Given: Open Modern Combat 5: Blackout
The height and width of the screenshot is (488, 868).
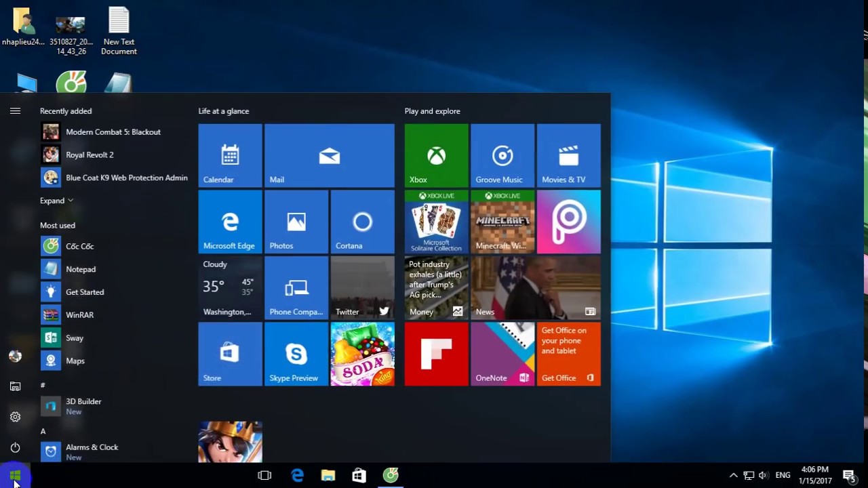Looking at the screenshot, I should coord(114,131).
